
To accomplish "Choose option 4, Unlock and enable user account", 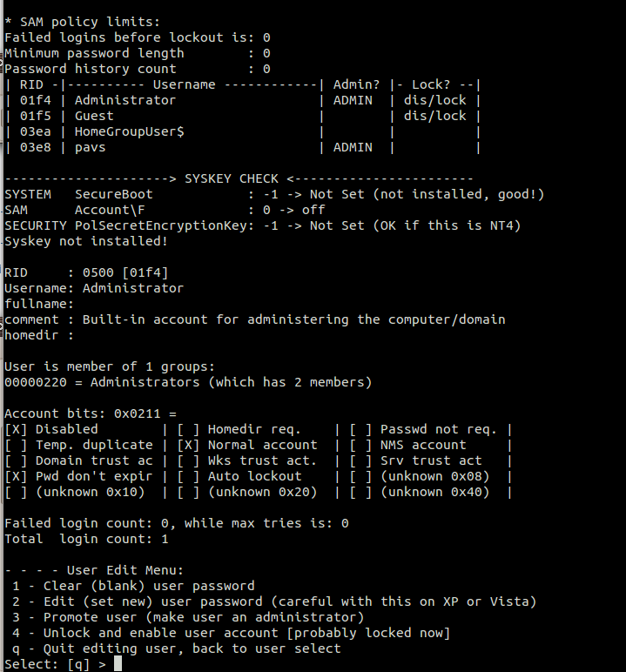I will click(x=232, y=633).
